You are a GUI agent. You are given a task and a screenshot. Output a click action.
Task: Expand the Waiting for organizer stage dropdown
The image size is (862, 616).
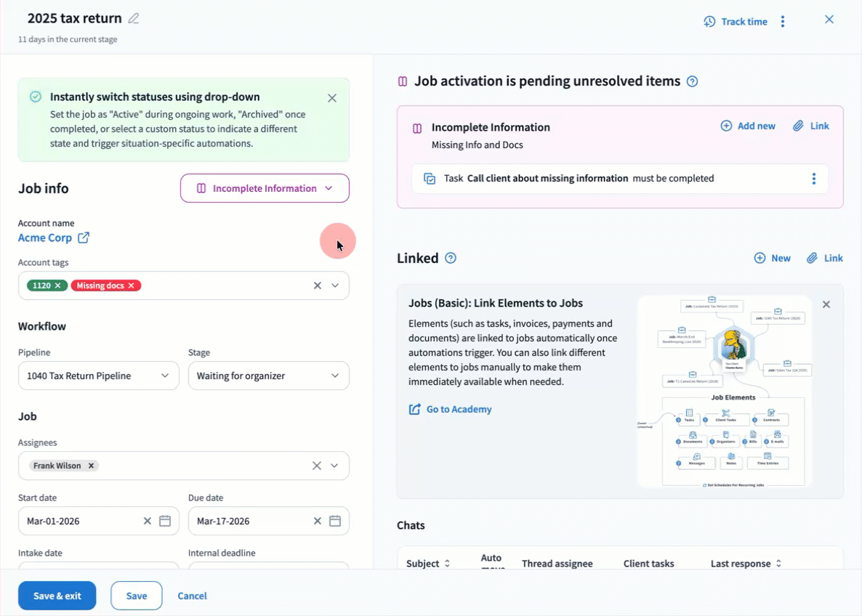(268, 376)
